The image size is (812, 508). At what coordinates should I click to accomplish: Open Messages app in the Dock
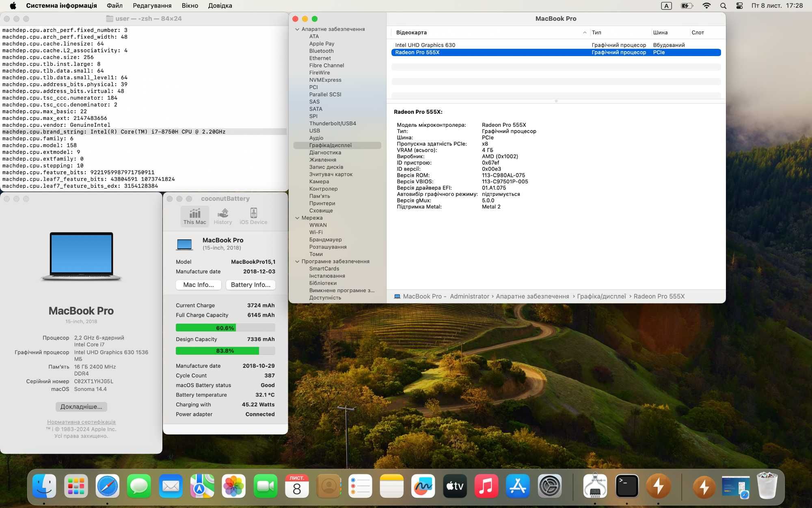coord(139,486)
